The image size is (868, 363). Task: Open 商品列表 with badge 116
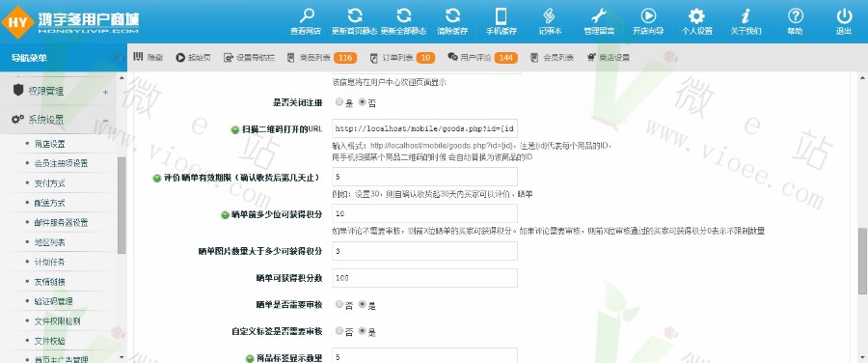click(x=321, y=58)
